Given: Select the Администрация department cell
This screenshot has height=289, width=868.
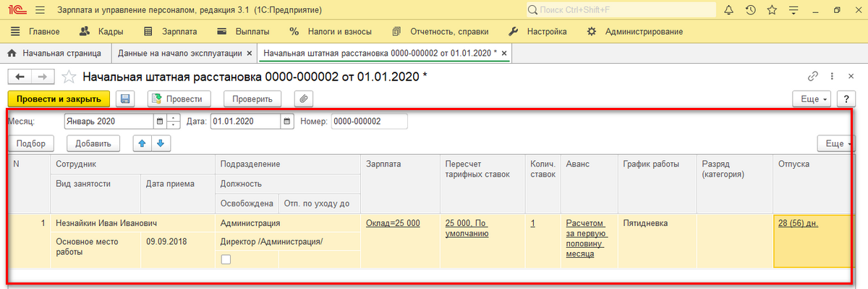Looking at the screenshot, I should pos(287,223).
